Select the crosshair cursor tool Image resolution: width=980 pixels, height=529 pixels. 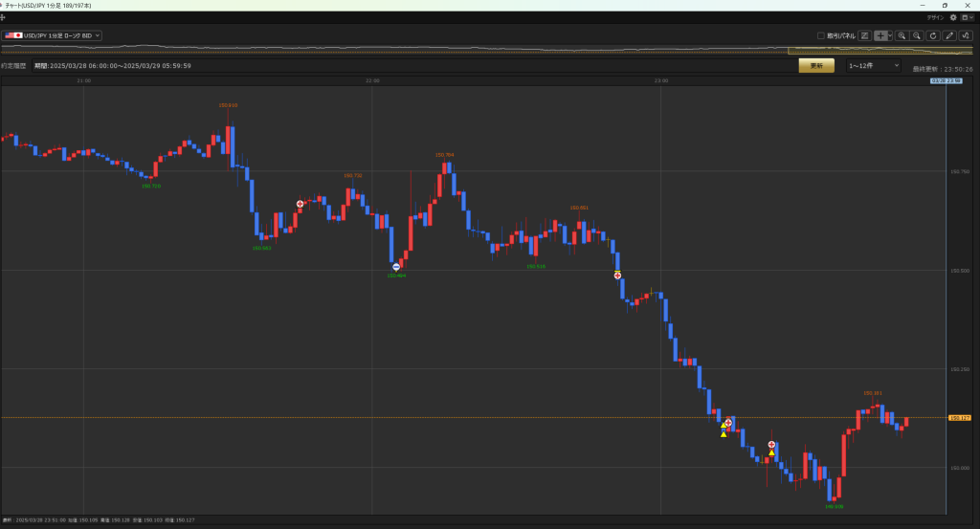pos(880,35)
